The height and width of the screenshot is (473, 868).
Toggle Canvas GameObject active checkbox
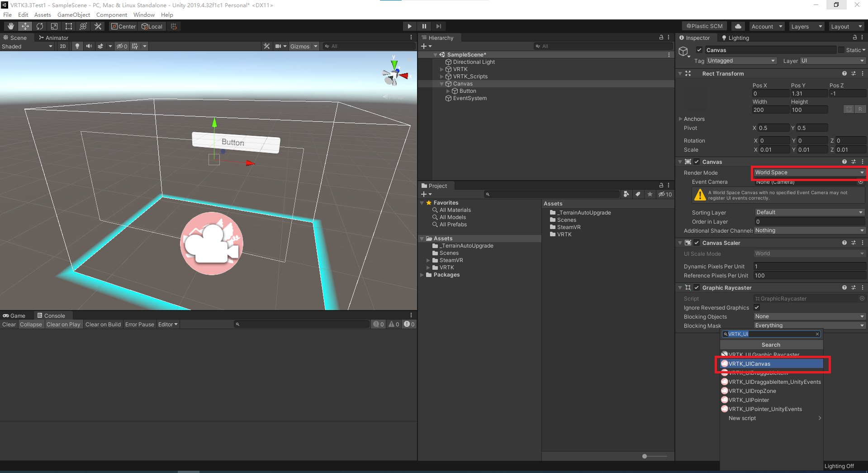[699, 50]
